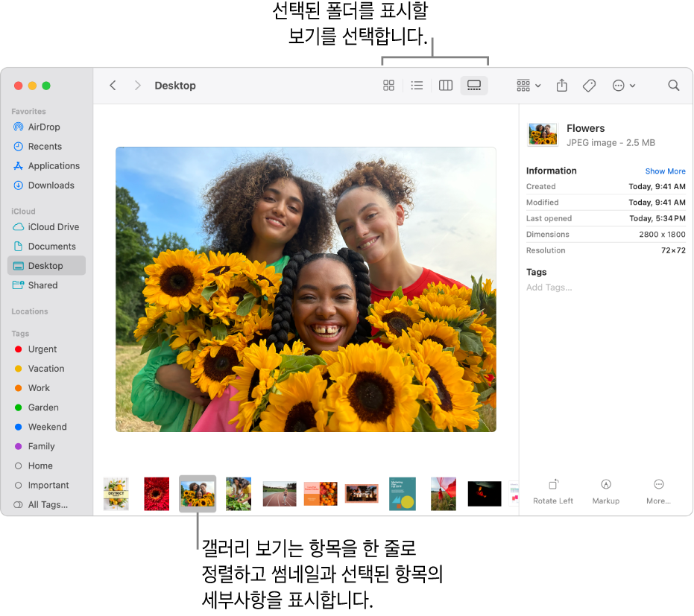The image size is (694, 616).
Task: Click the Share toolbar icon
Action: pos(561,86)
